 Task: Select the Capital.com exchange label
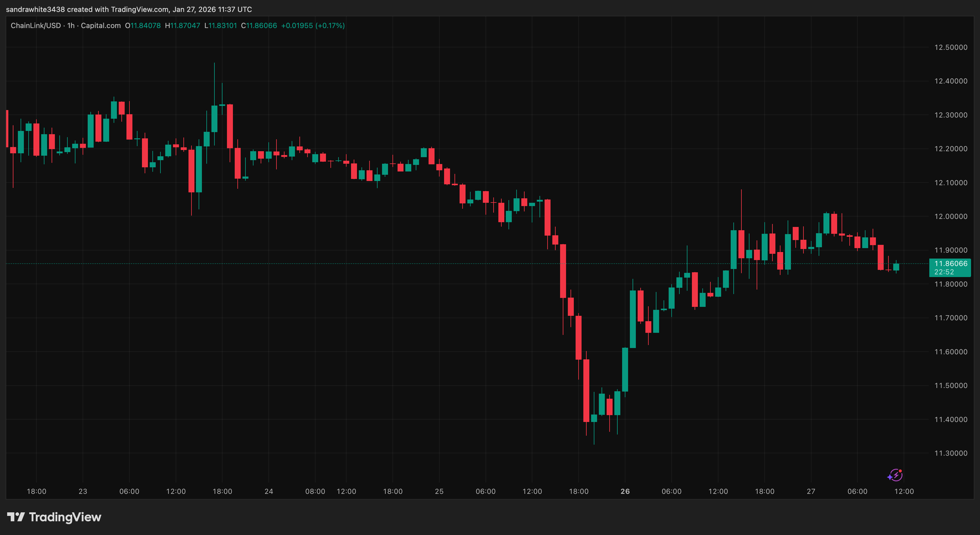[x=101, y=25]
